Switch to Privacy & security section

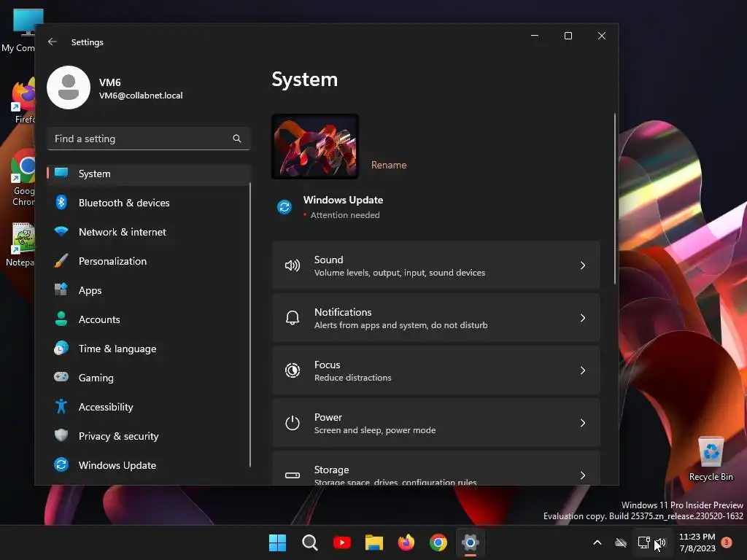(148, 436)
